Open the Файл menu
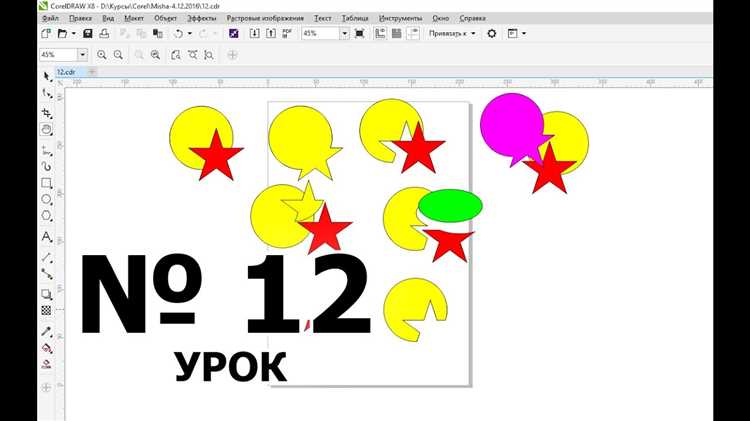 (x=50, y=18)
